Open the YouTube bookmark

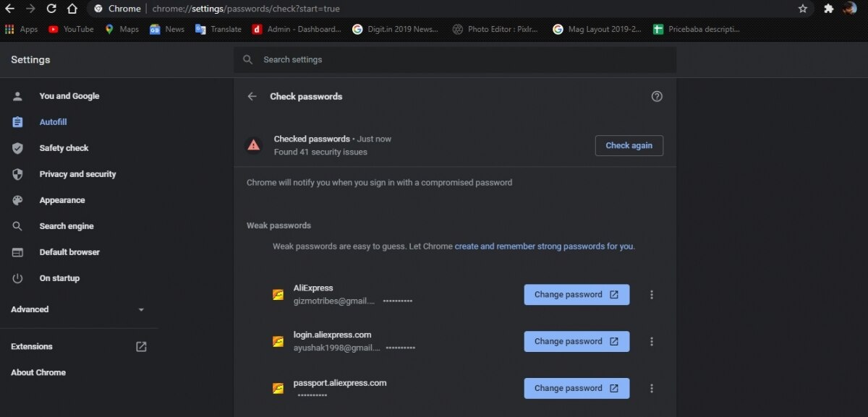71,30
